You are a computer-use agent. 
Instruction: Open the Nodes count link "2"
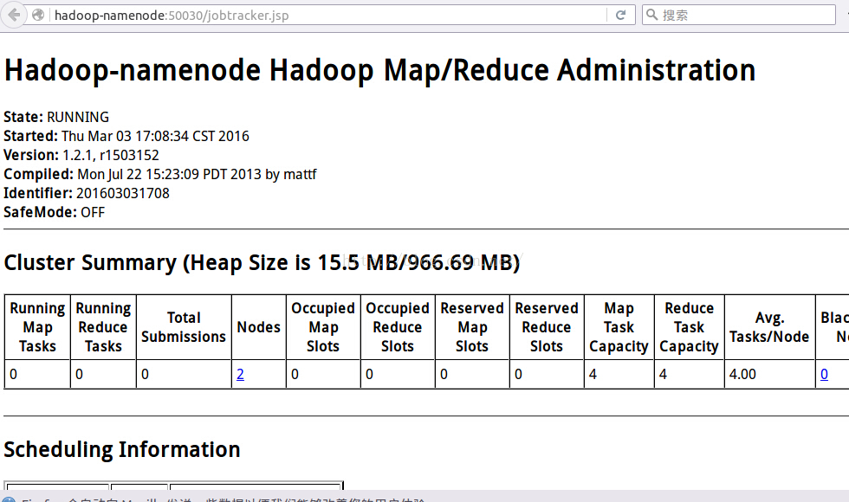pos(240,375)
